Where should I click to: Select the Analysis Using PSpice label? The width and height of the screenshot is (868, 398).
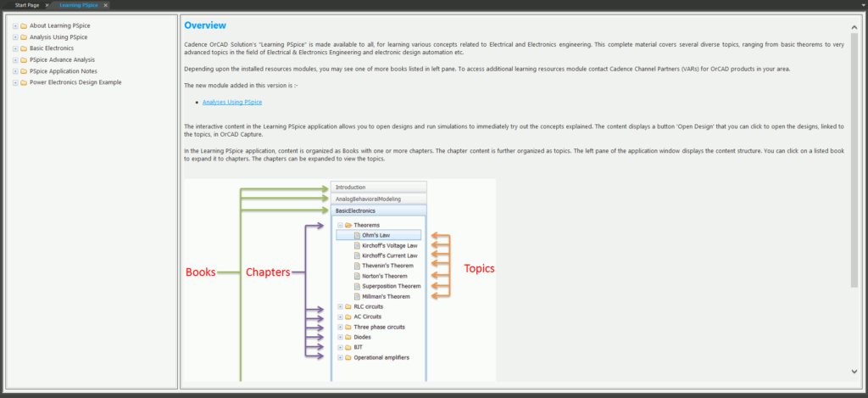click(x=58, y=37)
